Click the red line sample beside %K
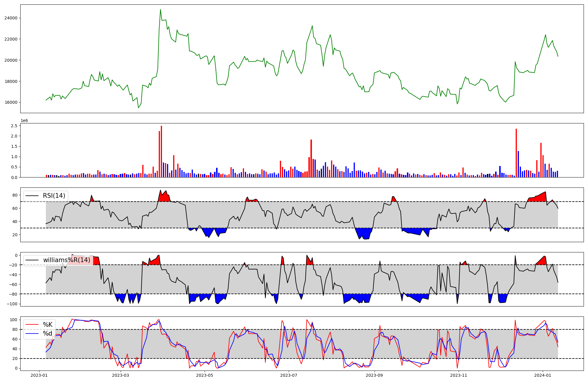588x382 pixels. pos(32,325)
